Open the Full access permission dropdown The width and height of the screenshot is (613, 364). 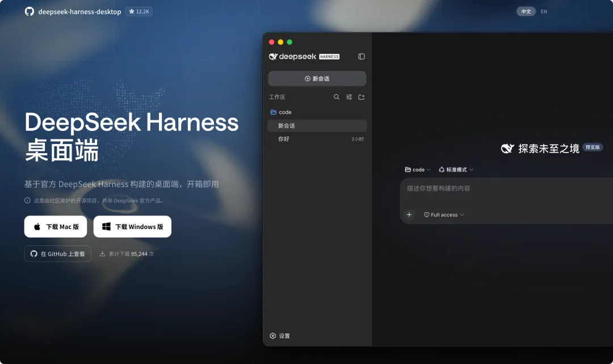pyautogui.click(x=444, y=215)
